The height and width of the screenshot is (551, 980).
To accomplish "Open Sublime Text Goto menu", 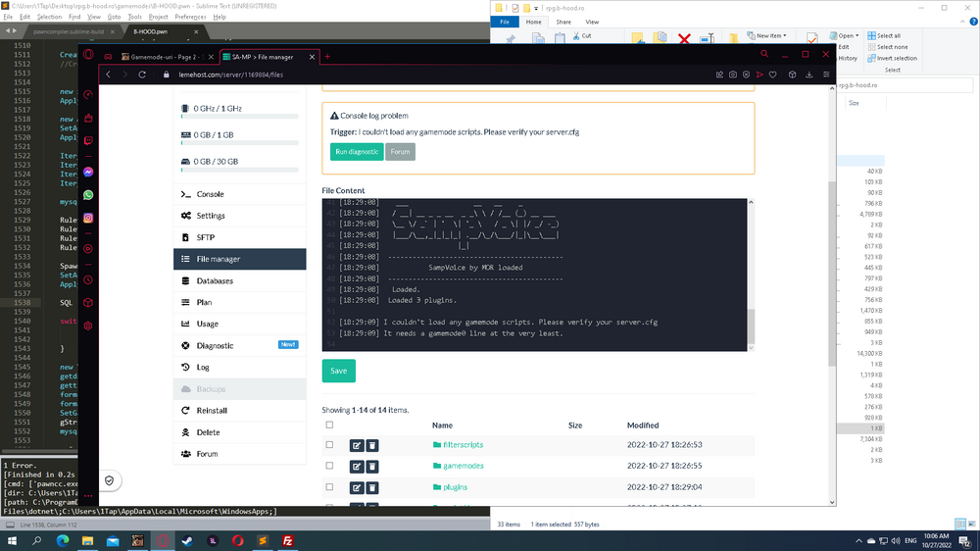I will (x=114, y=17).
